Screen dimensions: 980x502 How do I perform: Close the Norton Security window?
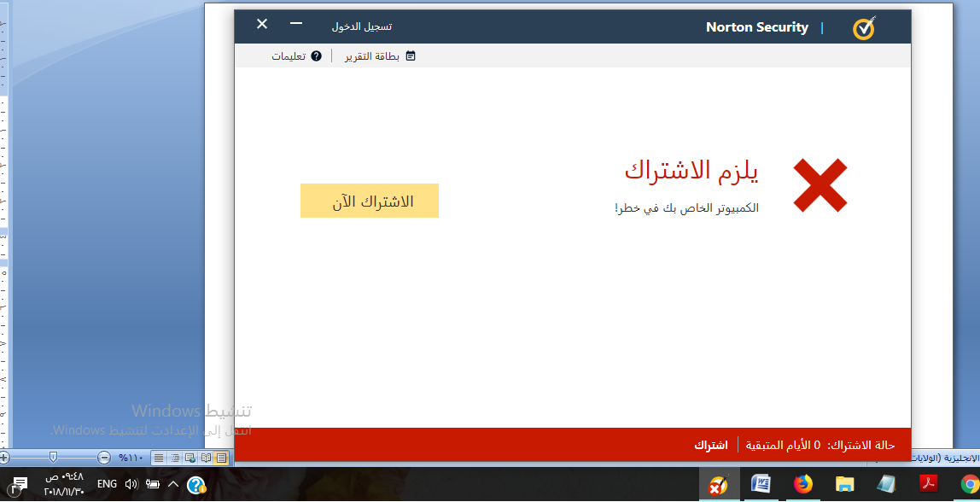click(x=262, y=24)
